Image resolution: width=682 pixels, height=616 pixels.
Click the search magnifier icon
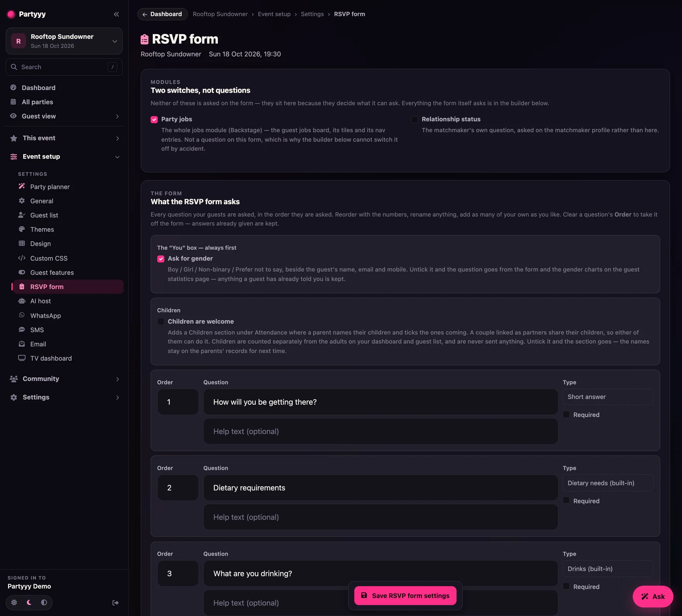coord(14,67)
